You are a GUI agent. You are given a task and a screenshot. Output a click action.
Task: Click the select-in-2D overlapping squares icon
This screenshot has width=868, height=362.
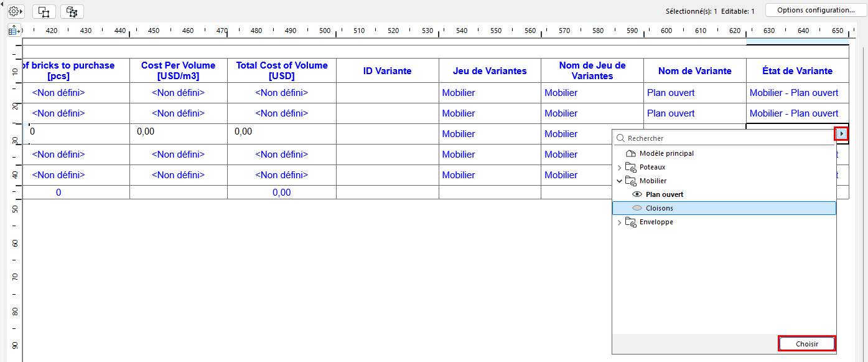click(44, 11)
